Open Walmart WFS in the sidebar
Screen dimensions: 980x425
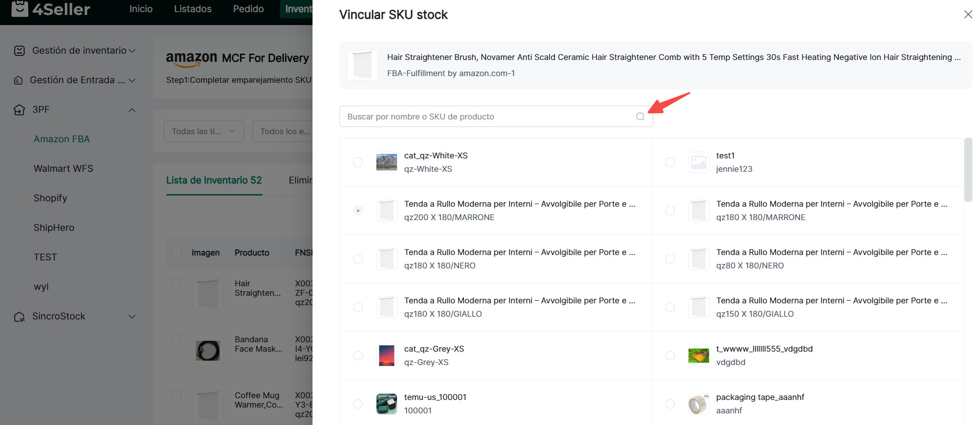(x=63, y=169)
